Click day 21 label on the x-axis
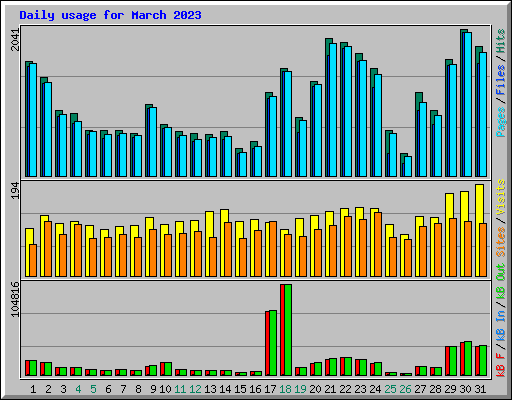 click(x=330, y=389)
